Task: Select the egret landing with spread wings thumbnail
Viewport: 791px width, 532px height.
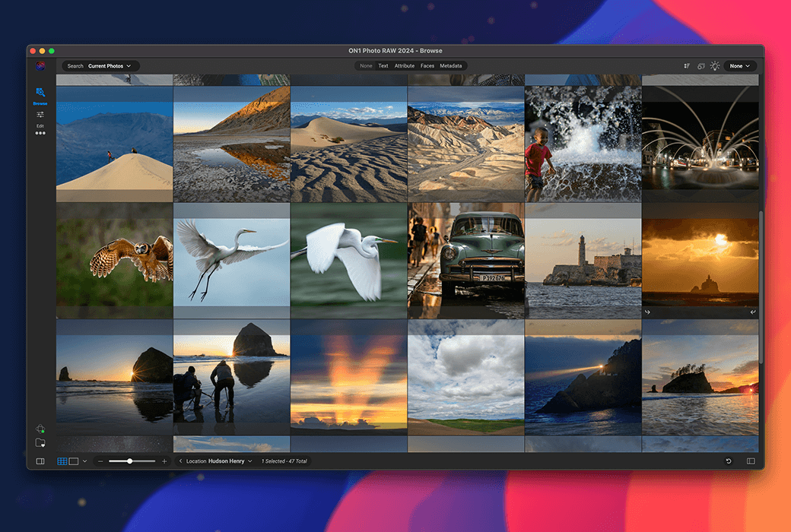Action: point(231,261)
